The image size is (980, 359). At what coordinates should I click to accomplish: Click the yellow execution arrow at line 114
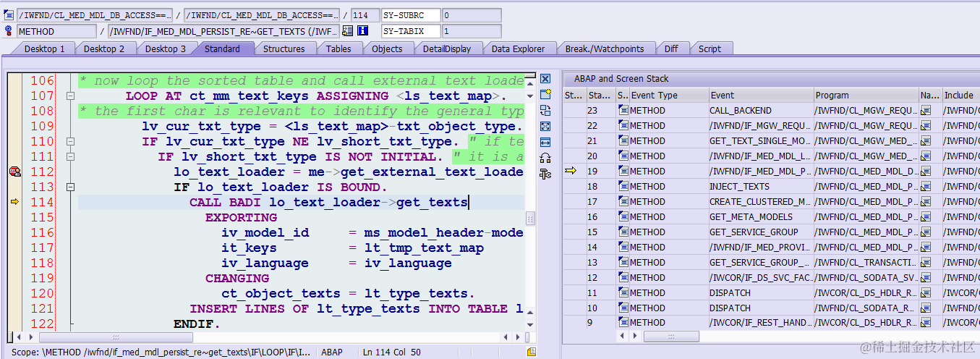click(x=14, y=202)
